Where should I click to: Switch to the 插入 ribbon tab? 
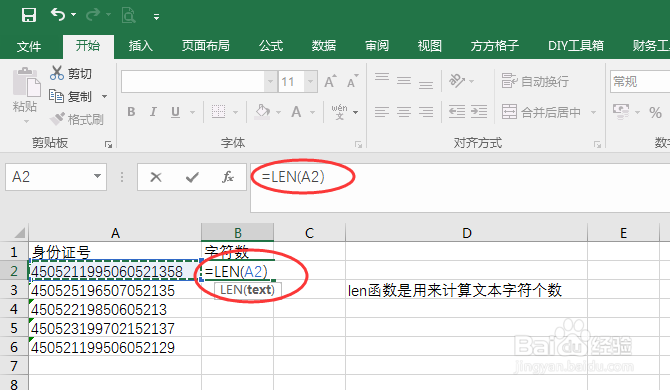coord(141,45)
